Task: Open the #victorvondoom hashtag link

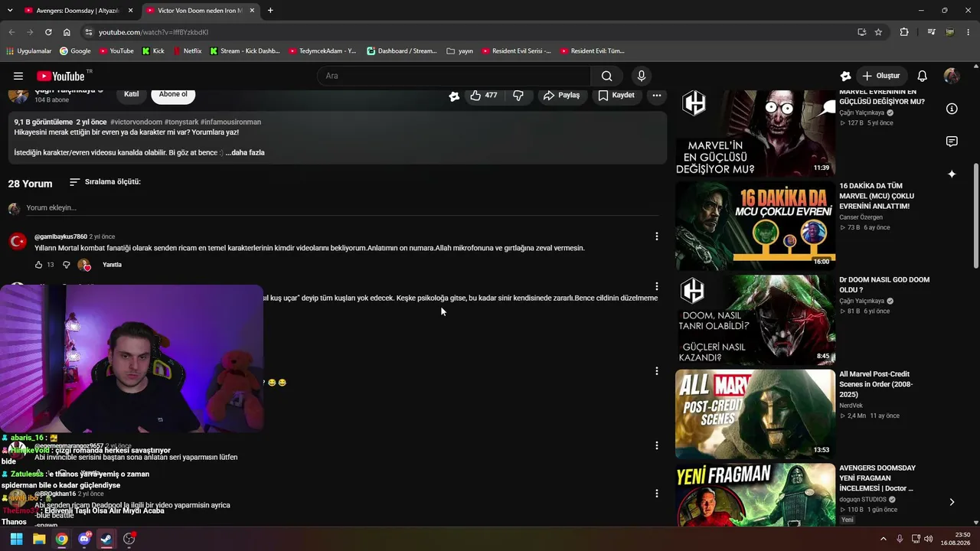Action: pyautogui.click(x=136, y=122)
